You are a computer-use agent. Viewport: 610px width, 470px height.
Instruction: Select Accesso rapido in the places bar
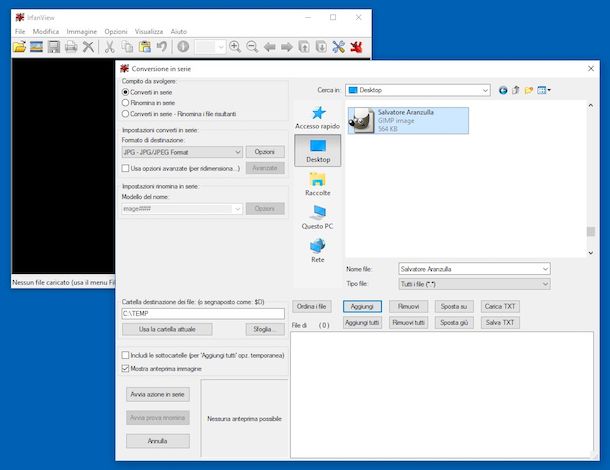click(x=317, y=118)
